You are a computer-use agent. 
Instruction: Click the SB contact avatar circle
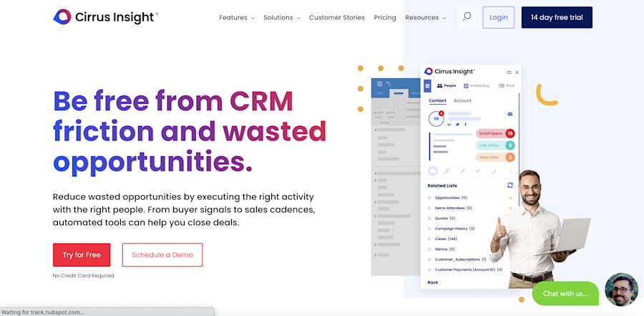coord(436,118)
